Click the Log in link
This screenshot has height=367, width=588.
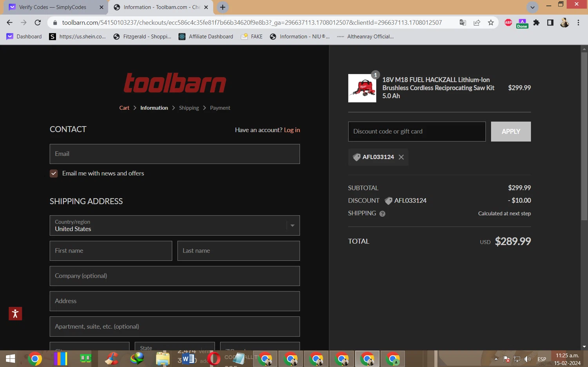click(x=292, y=130)
